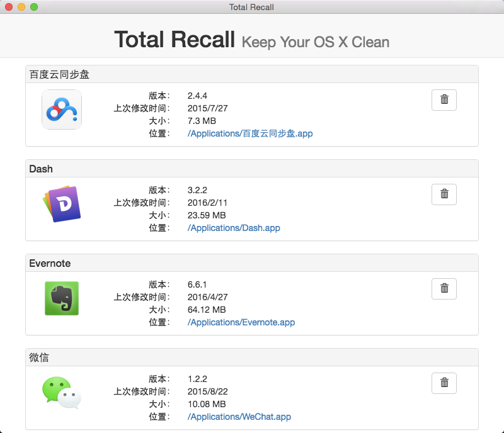Click the trash icon for 百度云同步盘
This screenshot has height=433, width=504.
[444, 100]
